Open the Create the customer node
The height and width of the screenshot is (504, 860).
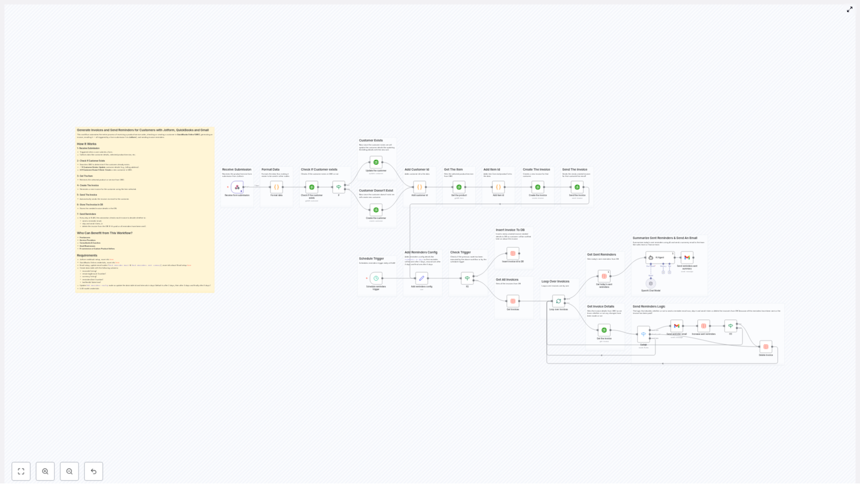(376, 211)
